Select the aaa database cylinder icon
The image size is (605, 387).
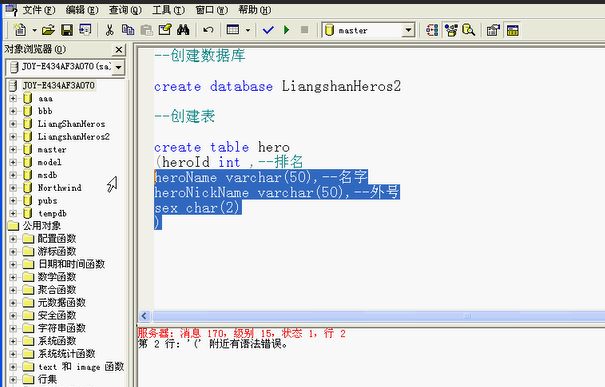point(27,98)
